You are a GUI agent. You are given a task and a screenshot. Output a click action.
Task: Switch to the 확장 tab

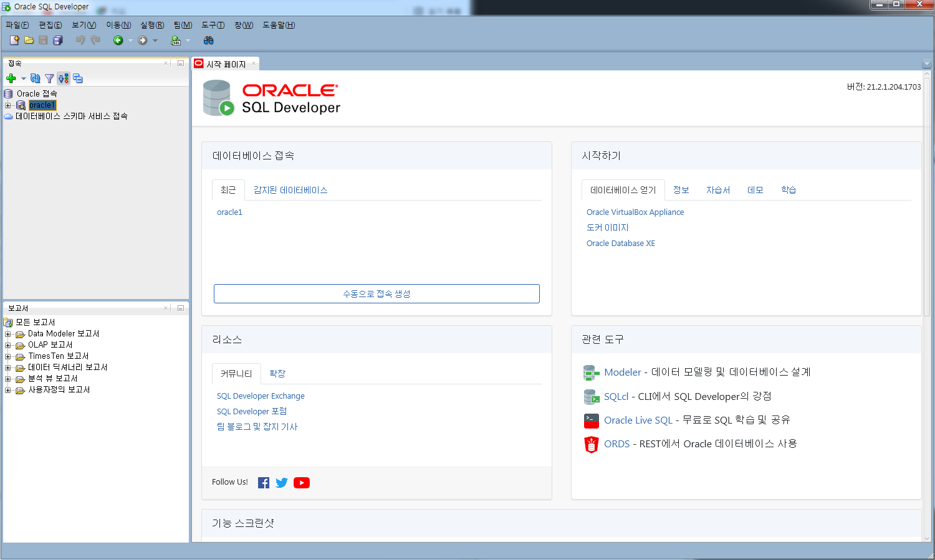(277, 374)
